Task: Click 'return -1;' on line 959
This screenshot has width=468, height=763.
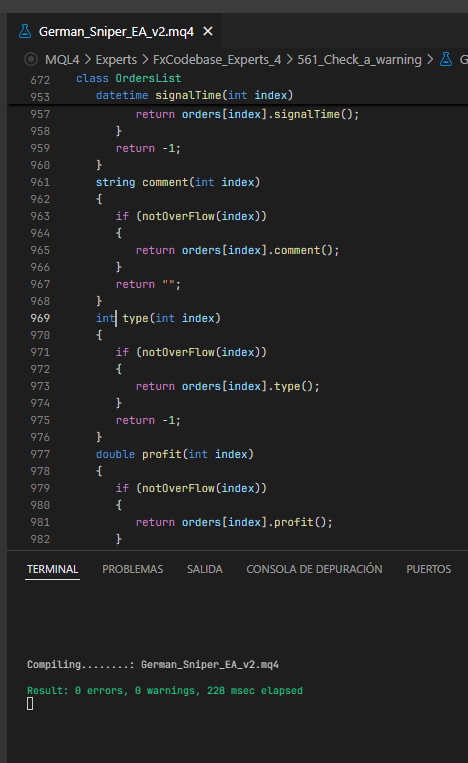Action: click(148, 148)
